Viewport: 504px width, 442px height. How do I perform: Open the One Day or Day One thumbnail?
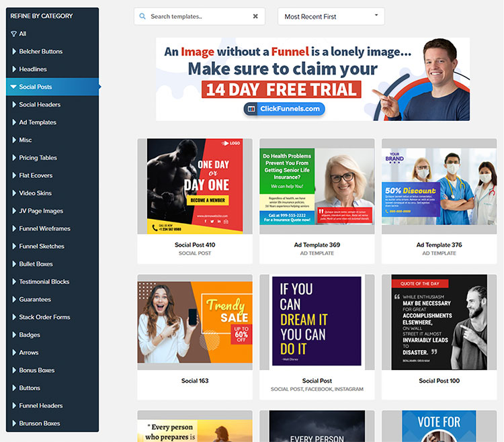click(x=195, y=186)
